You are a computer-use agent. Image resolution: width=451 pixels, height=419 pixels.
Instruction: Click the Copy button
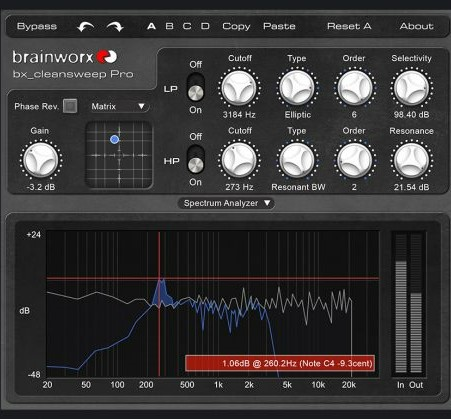[x=236, y=27]
